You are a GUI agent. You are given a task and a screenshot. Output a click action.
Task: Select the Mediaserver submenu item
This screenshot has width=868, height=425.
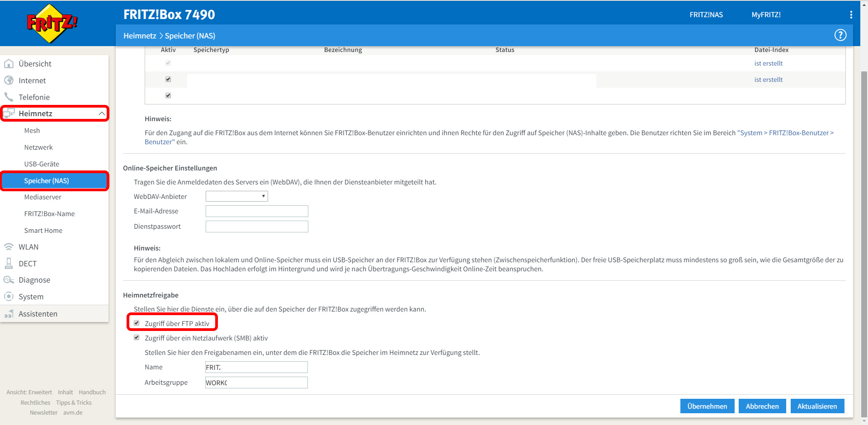pyautogui.click(x=43, y=197)
